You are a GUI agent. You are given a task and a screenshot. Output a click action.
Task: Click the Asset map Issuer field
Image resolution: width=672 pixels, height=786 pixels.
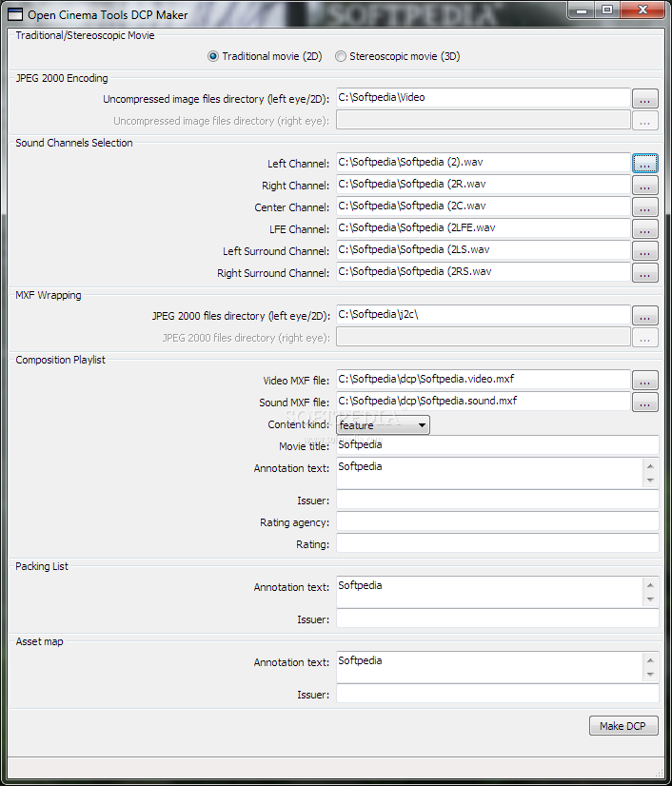[x=497, y=694]
